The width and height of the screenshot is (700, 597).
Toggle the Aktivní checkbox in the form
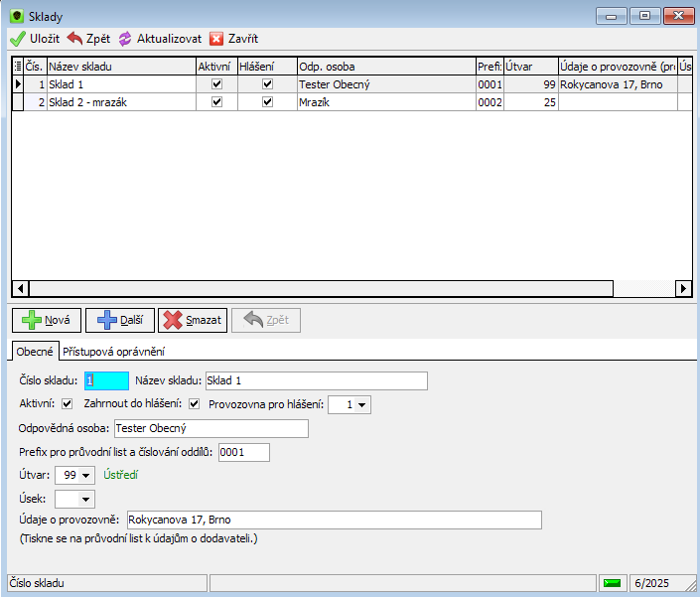67,404
